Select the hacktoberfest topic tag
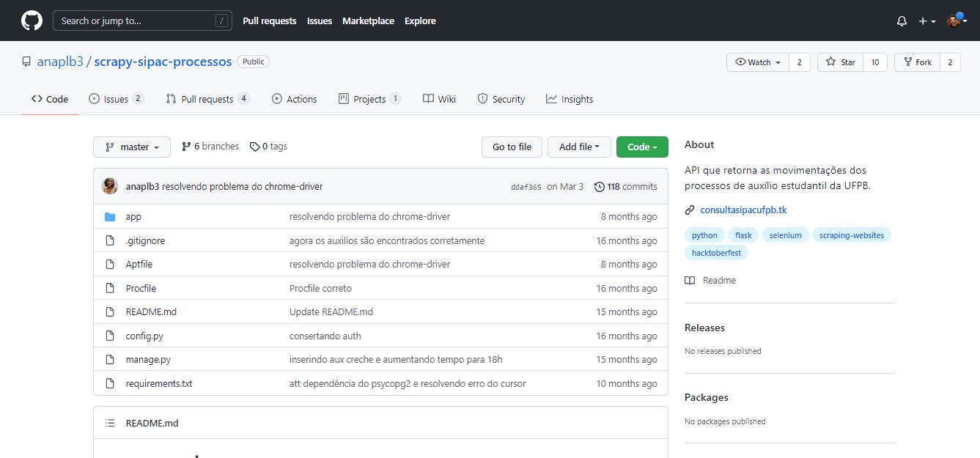This screenshot has height=458, width=980. (x=716, y=253)
